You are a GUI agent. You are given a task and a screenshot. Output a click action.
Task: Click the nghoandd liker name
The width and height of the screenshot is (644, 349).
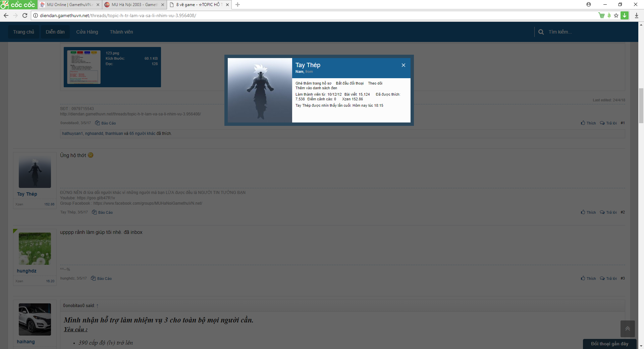click(94, 134)
